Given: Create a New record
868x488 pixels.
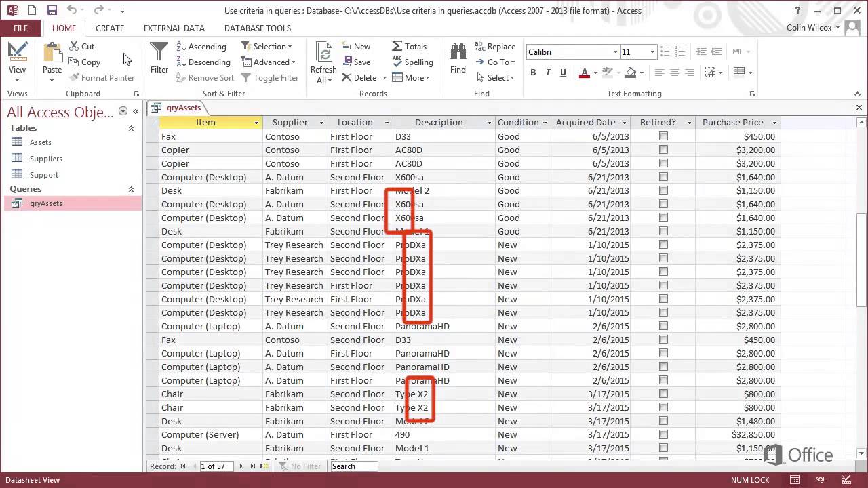Looking at the screenshot, I should (356, 46).
